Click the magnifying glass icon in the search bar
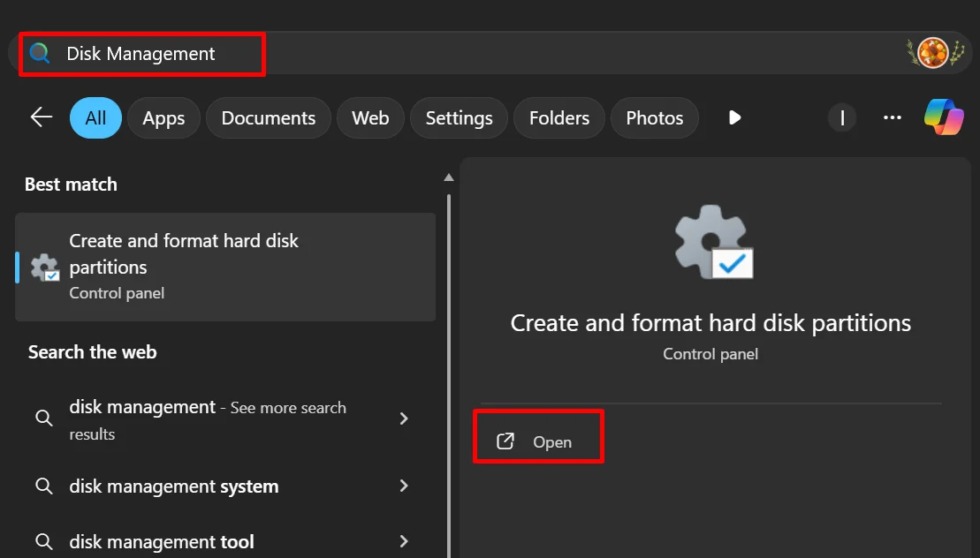Screen dimensions: 980x558 [x=37, y=53]
